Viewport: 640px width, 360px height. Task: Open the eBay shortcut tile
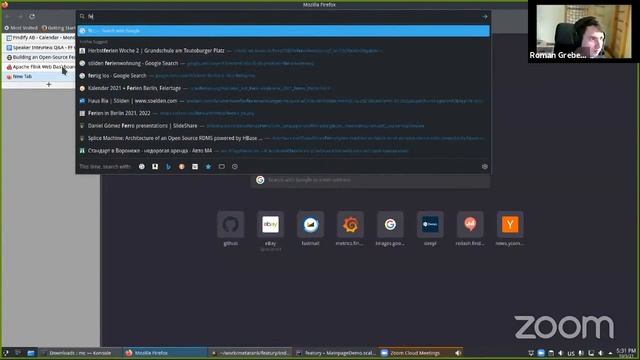(x=271, y=224)
